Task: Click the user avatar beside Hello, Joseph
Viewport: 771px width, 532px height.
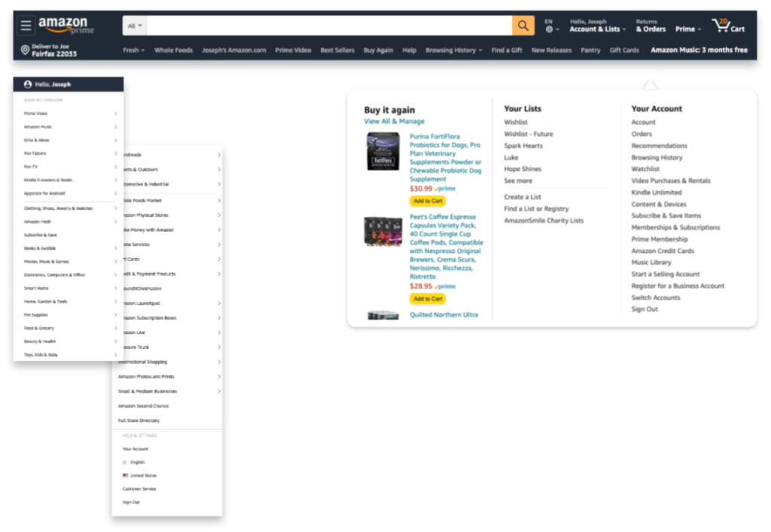Action: click(28, 84)
